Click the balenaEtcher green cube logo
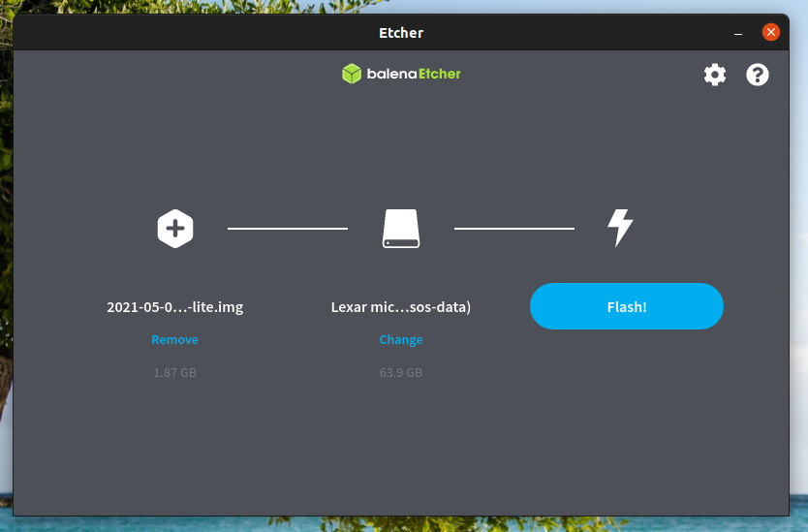Screen dimensions: 808x532 352,74
